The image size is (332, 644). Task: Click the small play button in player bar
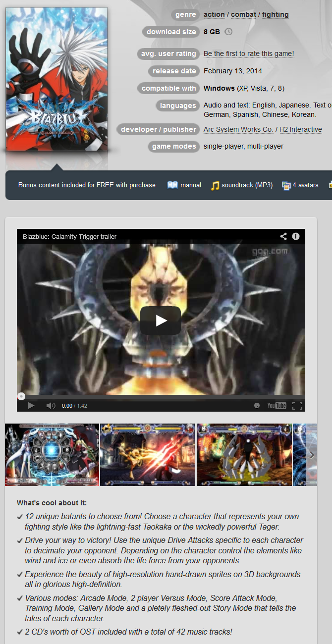tap(31, 406)
